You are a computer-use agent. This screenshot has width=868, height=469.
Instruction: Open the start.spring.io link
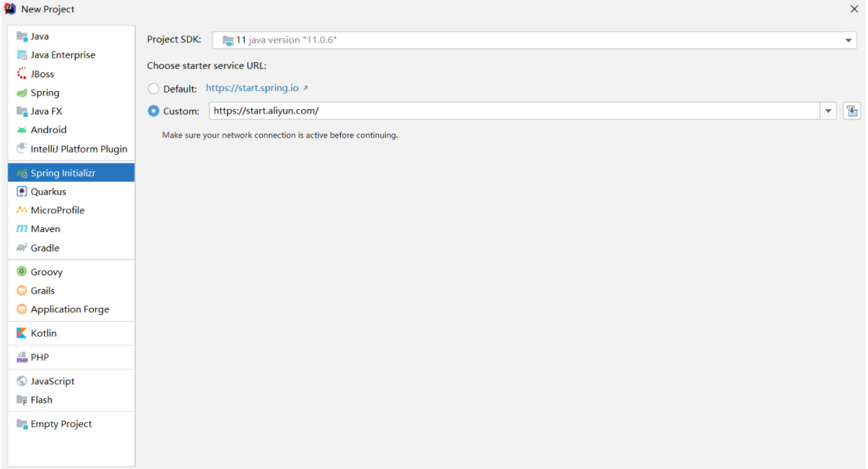click(x=252, y=88)
